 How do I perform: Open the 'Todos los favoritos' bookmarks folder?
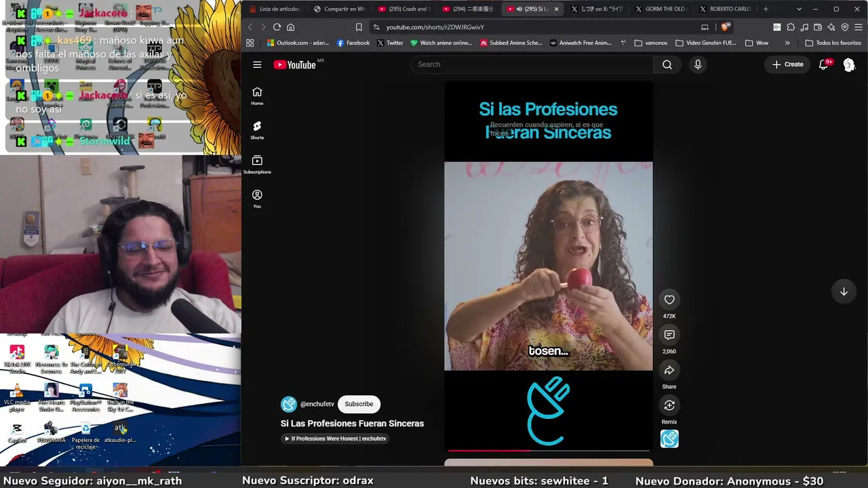point(833,43)
